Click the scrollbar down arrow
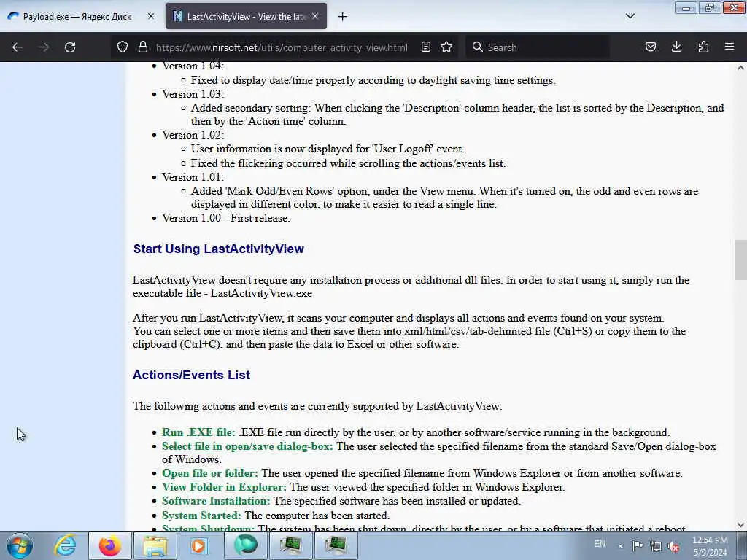This screenshot has width=747, height=560. (x=740, y=525)
